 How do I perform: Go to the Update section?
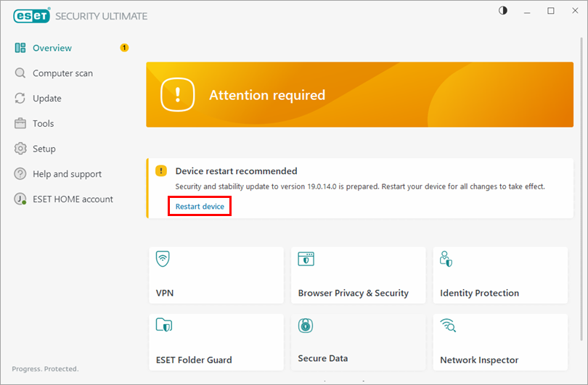(47, 99)
